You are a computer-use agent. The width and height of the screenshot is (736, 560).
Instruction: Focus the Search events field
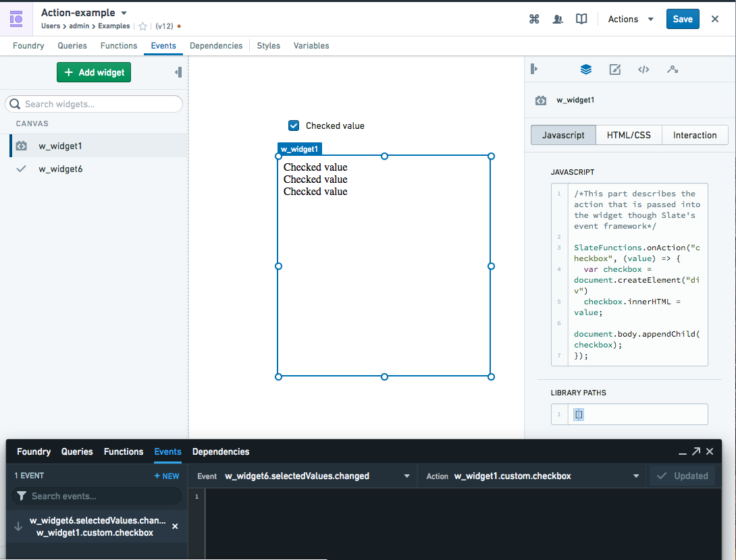(97, 496)
